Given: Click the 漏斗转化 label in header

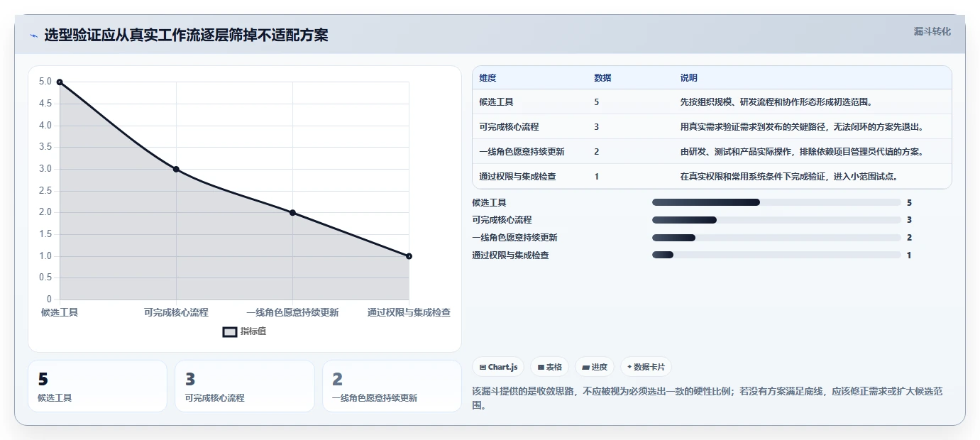Looking at the screenshot, I should click(x=932, y=31).
